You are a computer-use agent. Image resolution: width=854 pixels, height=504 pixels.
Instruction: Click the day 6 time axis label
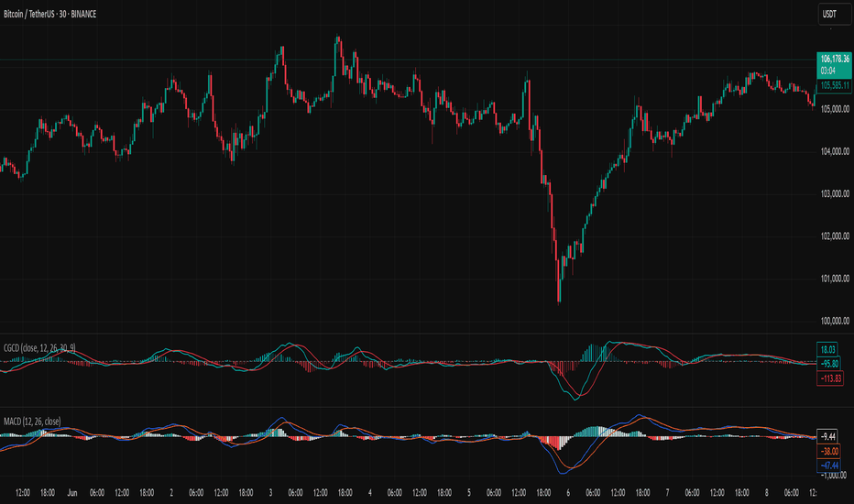tap(568, 493)
